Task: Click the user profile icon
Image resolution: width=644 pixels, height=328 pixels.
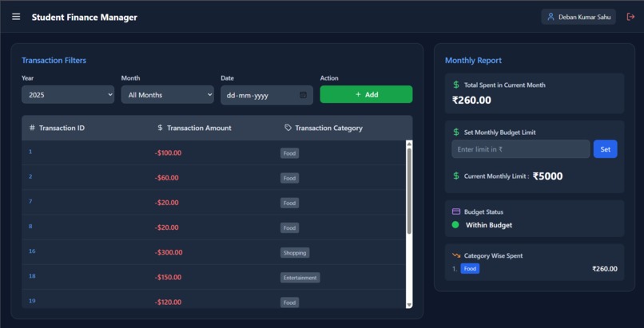Action: coord(551,17)
